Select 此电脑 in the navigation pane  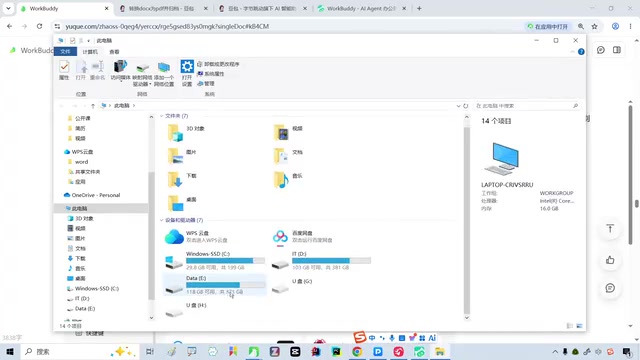101,208
